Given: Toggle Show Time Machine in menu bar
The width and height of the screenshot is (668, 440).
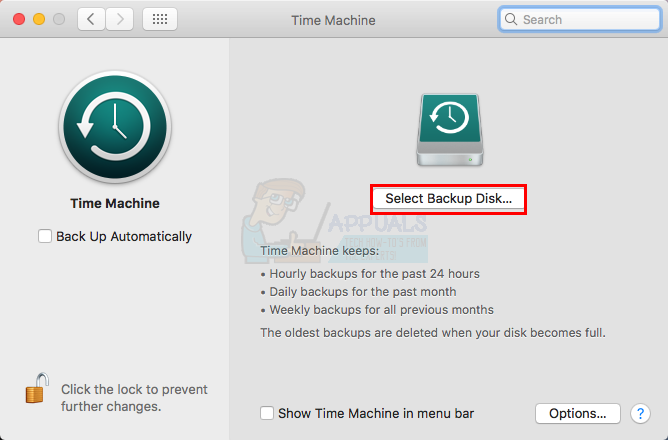Looking at the screenshot, I should pyautogui.click(x=267, y=413).
